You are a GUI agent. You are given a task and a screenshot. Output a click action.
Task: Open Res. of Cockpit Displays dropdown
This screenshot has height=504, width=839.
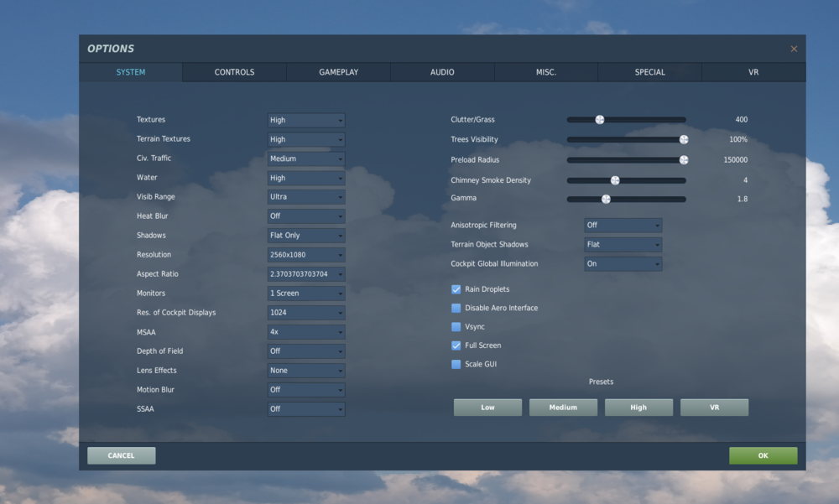(306, 313)
